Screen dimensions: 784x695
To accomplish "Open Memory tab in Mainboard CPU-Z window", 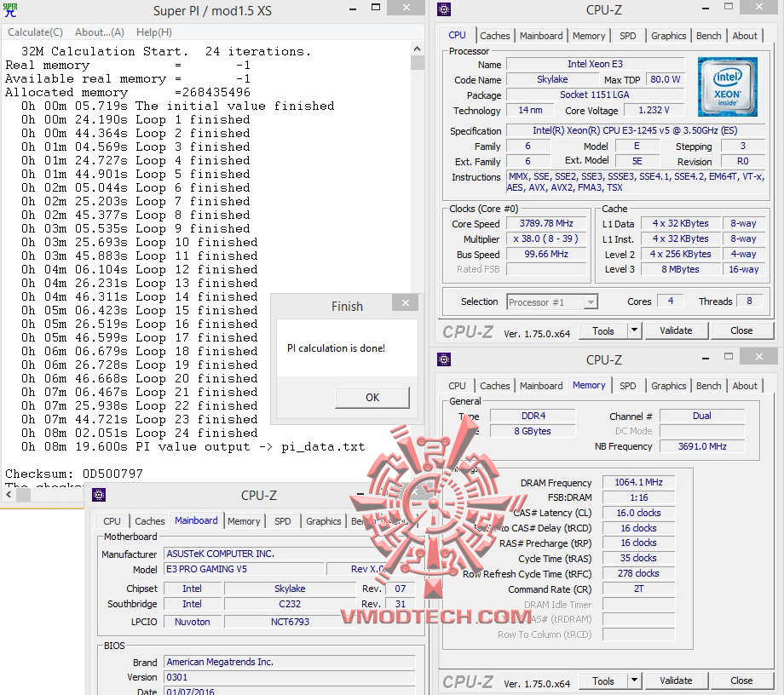I will pyautogui.click(x=244, y=521).
